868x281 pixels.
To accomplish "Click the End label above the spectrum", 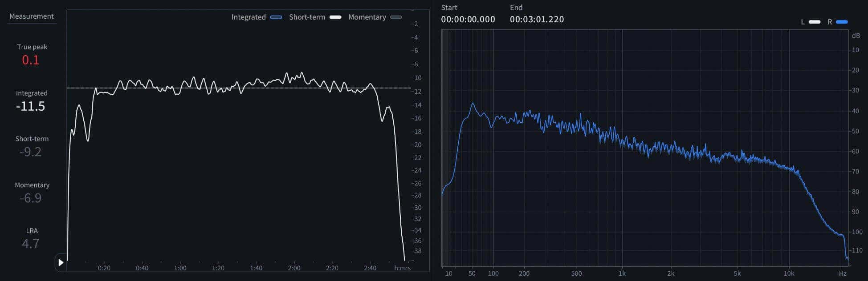I will point(516,8).
